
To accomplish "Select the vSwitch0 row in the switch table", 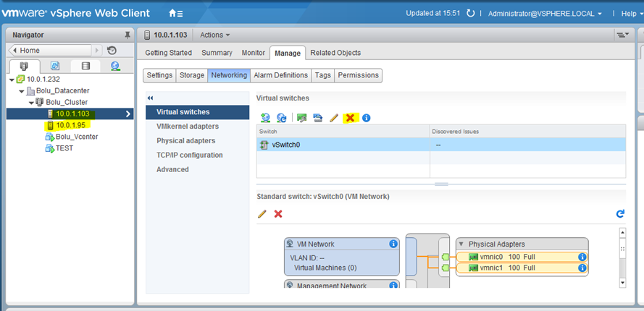I will click(x=441, y=145).
